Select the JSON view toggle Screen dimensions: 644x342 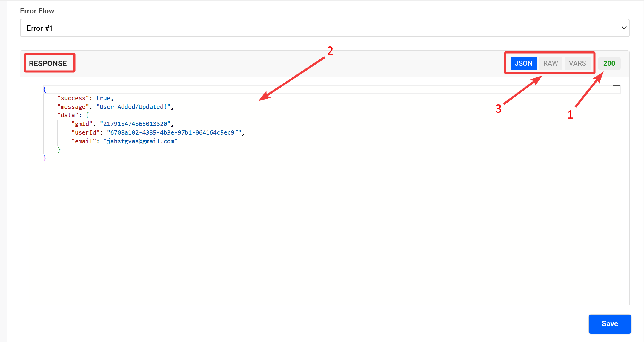pyautogui.click(x=523, y=63)
